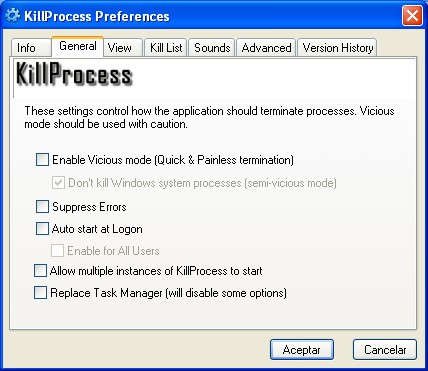Image resolution: width=428 pixels, height=371 pixels.
Task: Check Replace Task Manager option
Action: 40,293
